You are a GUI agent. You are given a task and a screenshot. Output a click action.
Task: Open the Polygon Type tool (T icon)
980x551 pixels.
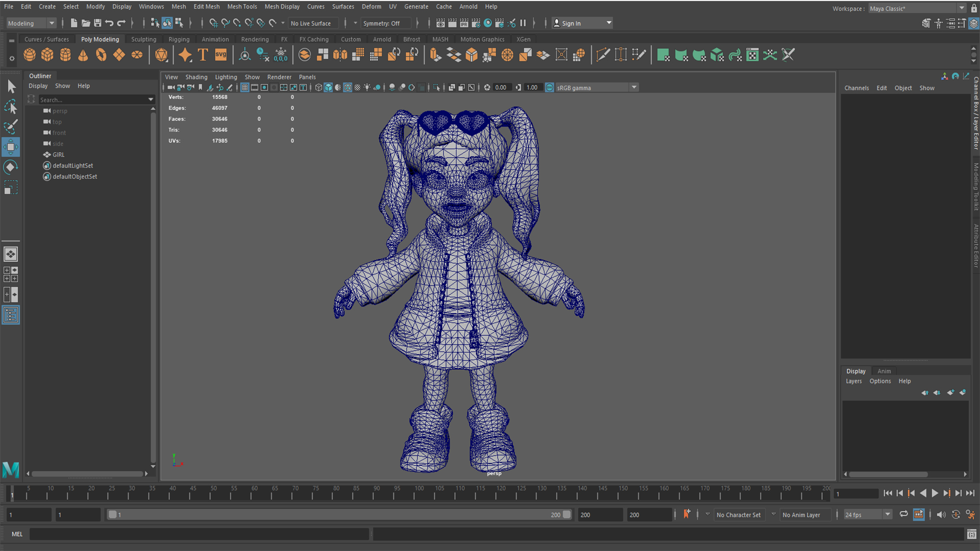tap(203, 55)
